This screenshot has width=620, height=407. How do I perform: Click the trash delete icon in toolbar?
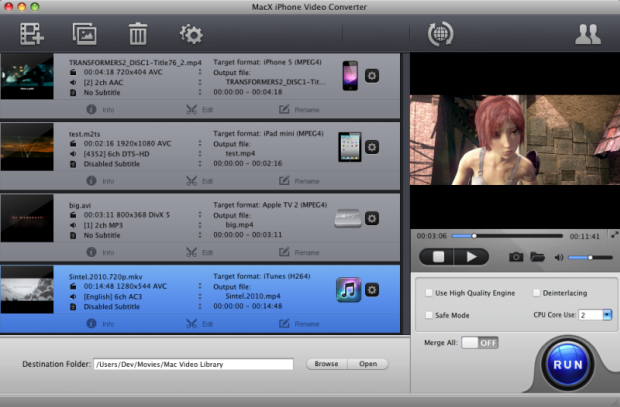(138, 34)
